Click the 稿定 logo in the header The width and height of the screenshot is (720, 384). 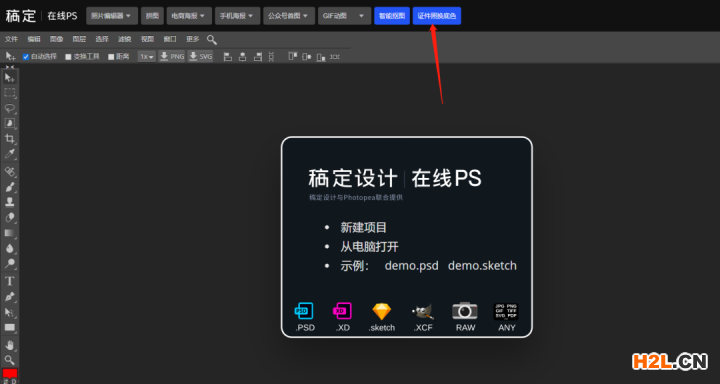point(21,16)
